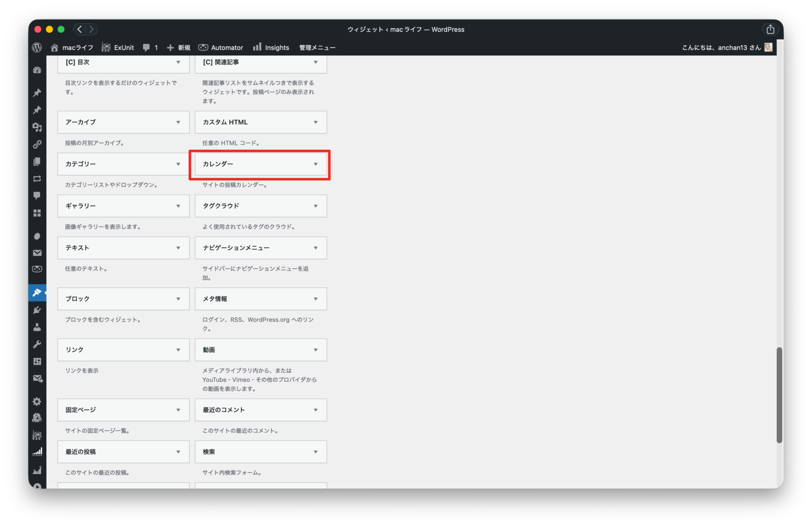Click the Media camera-and-music icon in sidebar

pos(37,127)
